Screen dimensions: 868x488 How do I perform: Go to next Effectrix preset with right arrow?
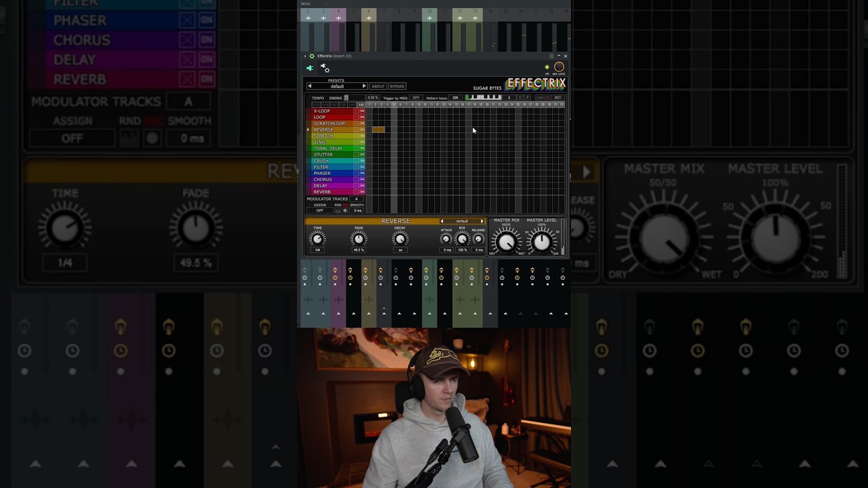tap(364, 86)
